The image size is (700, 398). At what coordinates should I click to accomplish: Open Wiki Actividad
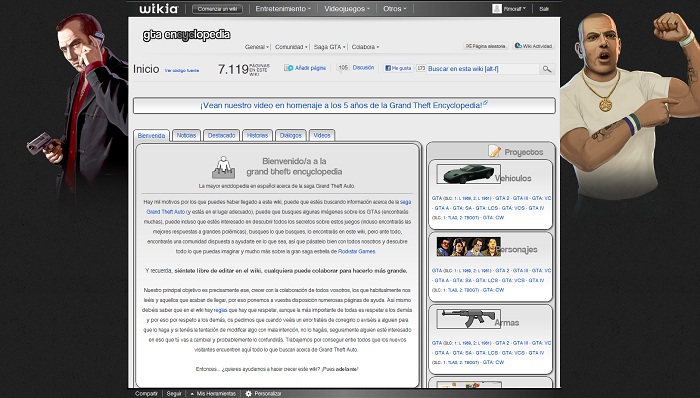coord(533,46)
